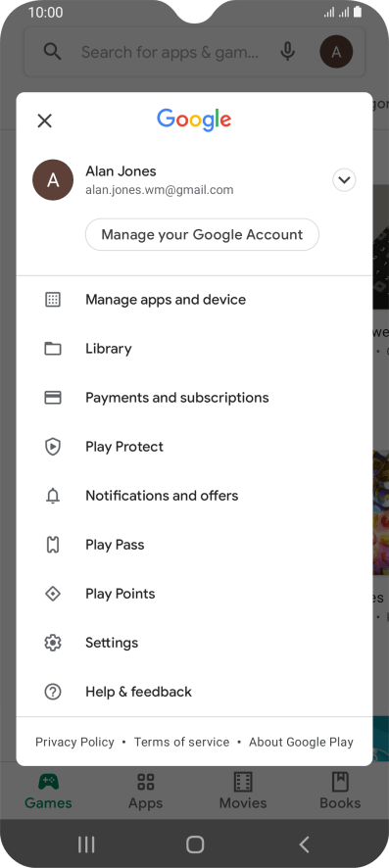Tap the Play Points diamond icon
This screenshot has height=868, width=389.
[53, 594]
